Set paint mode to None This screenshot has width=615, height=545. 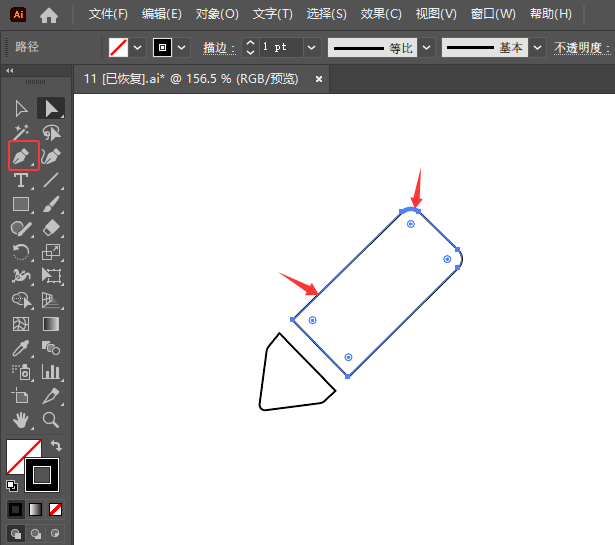tap(55, 510)
